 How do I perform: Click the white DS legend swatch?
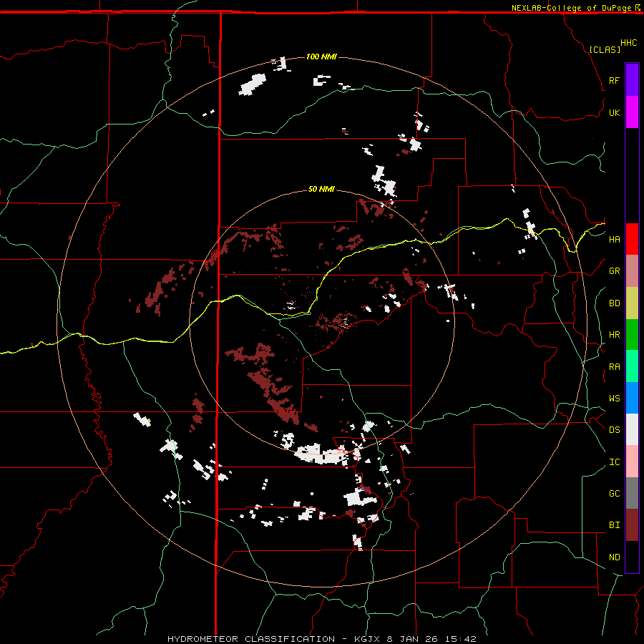[x=632, y=429]
